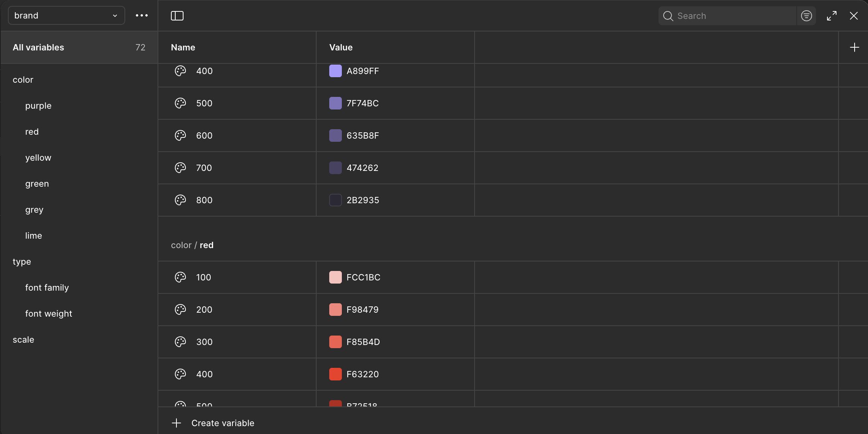Click the palette icon for red 100
Image resolution: width=868 pixels, height=434 pixels.
(180, 277)
